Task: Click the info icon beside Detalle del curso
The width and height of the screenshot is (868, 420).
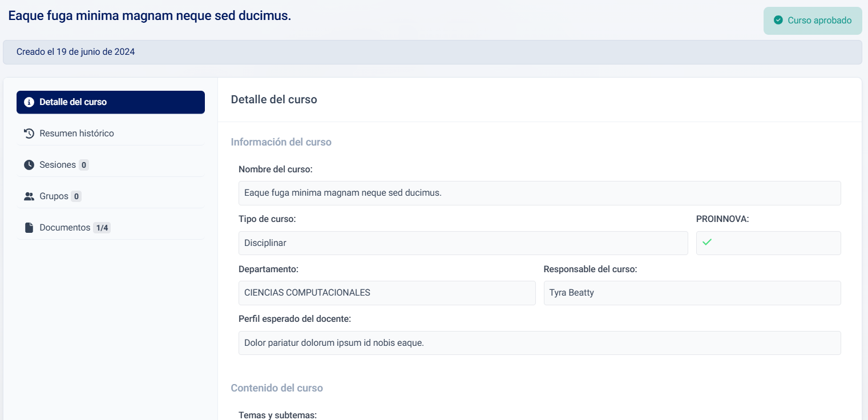Action: click(x=29, y=102)
